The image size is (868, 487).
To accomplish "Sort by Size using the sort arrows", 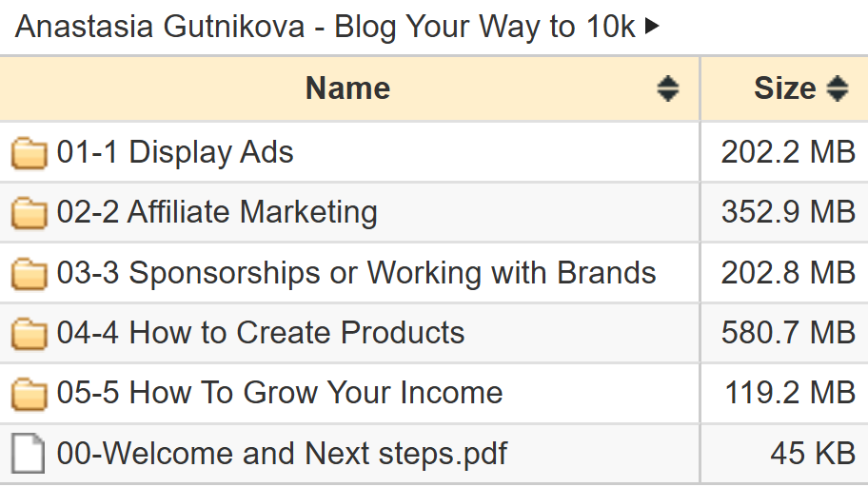I will 837,88.
